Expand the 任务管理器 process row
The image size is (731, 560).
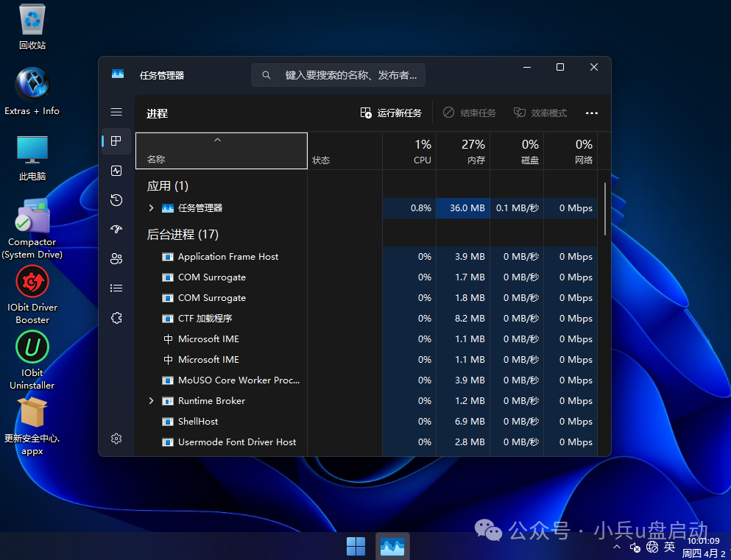point(152,208)
